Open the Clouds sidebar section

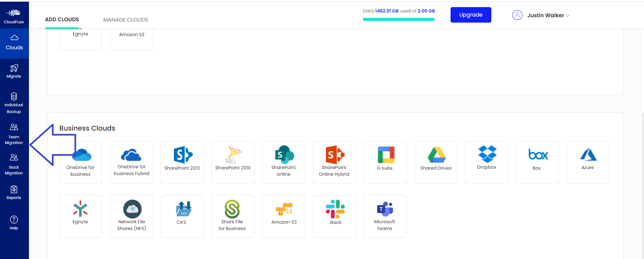pyautogui.click(x=14, y=43)
